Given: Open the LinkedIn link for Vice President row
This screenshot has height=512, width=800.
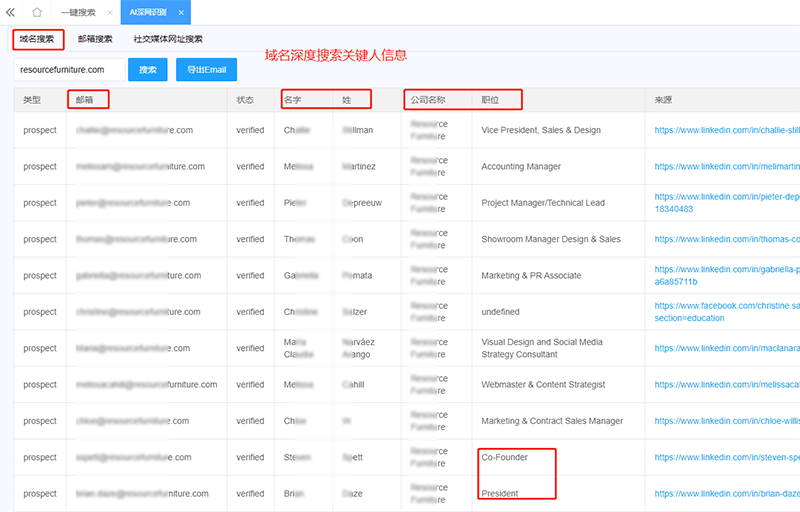Looking at the screenshot, I should point(727,130).
